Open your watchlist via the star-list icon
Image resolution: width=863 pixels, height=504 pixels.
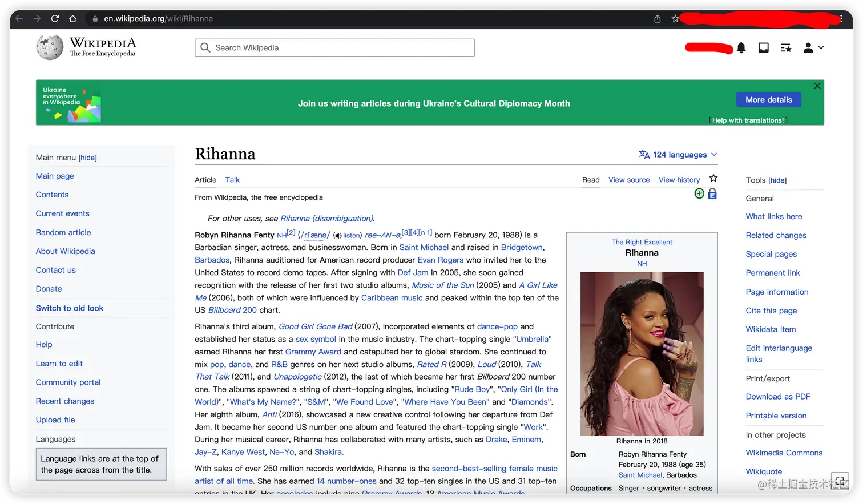[x=785, y=48]
